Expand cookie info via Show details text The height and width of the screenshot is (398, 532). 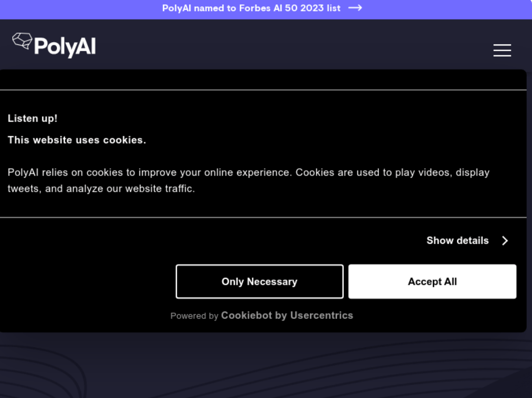click(457, 241)
